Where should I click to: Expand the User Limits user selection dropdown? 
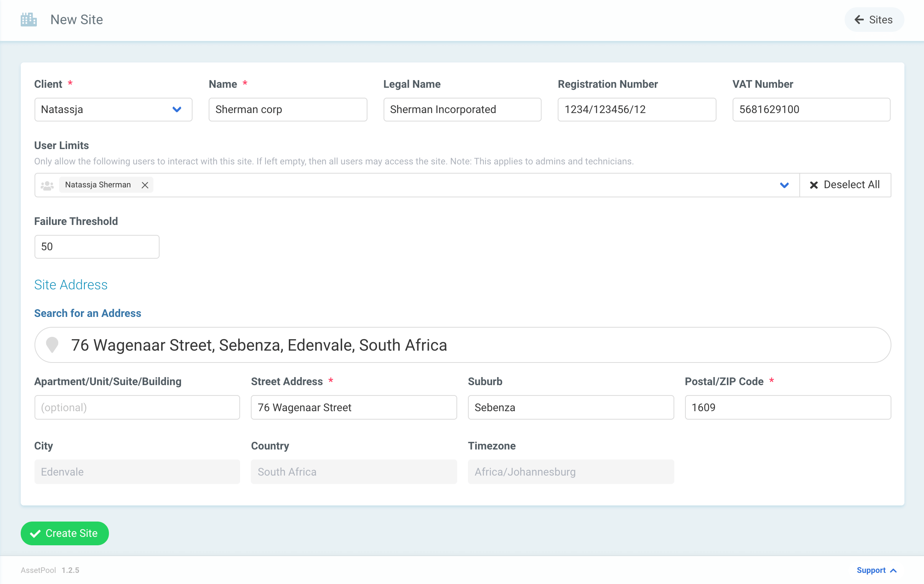pyautogui.click(x=784, y=185)
